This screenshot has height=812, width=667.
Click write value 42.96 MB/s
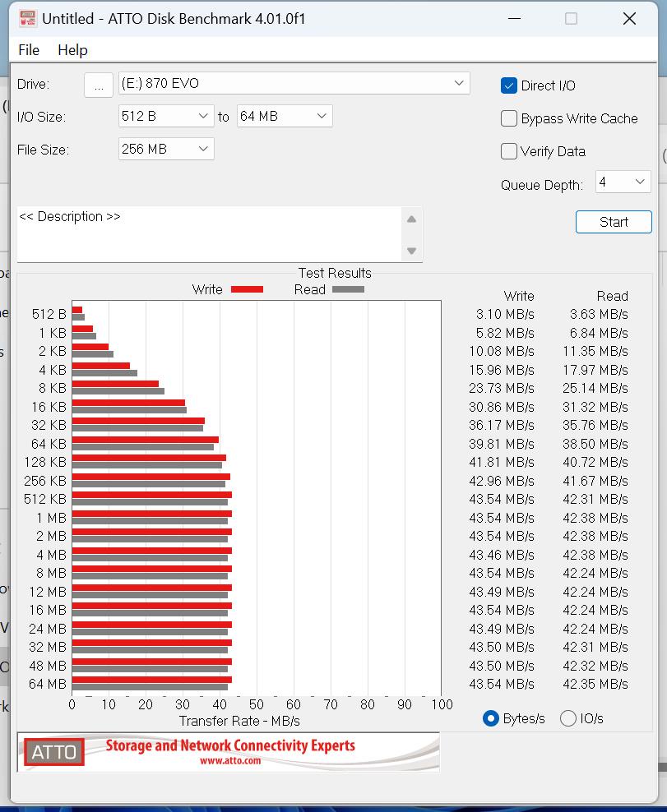(501, 481)
